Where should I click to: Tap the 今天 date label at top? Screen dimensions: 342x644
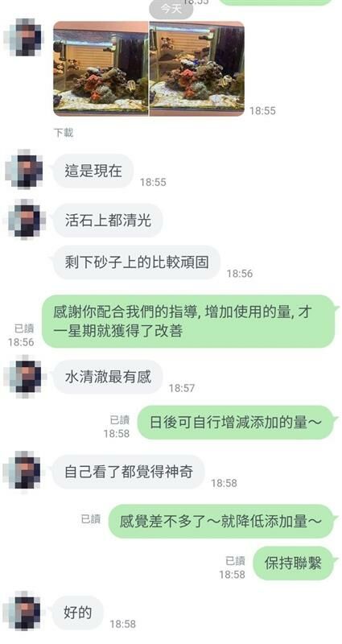pos(171,9)
